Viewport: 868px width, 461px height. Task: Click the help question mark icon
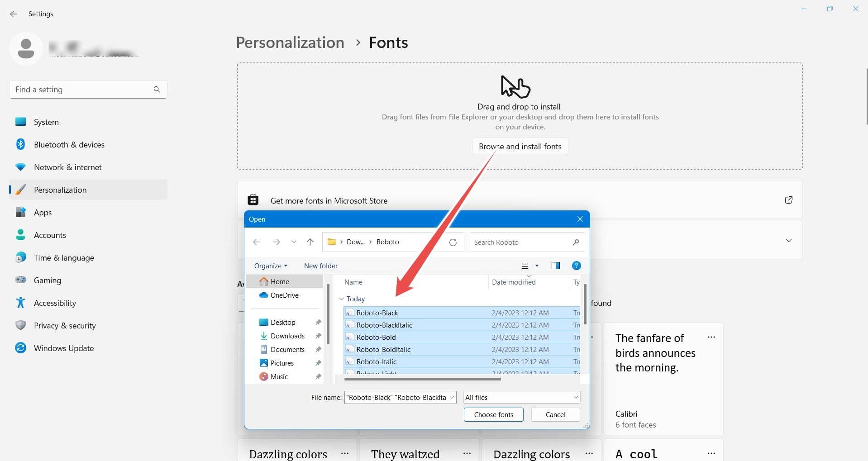[x=577, y=266]
